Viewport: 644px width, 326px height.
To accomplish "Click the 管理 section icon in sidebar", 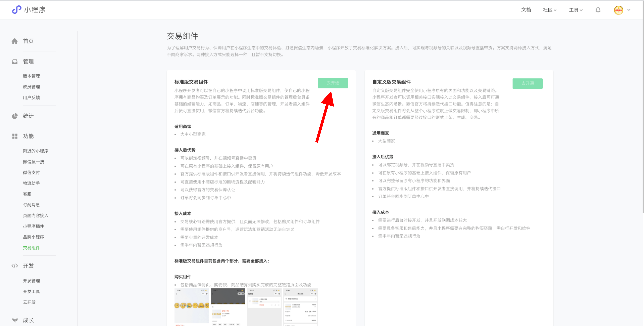I will tap(15, 61).
